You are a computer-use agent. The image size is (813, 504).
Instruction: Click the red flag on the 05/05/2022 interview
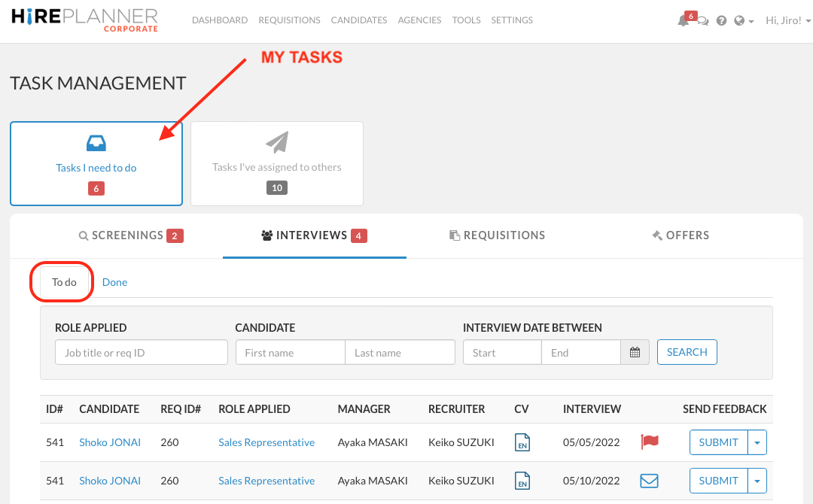(649, 442)
